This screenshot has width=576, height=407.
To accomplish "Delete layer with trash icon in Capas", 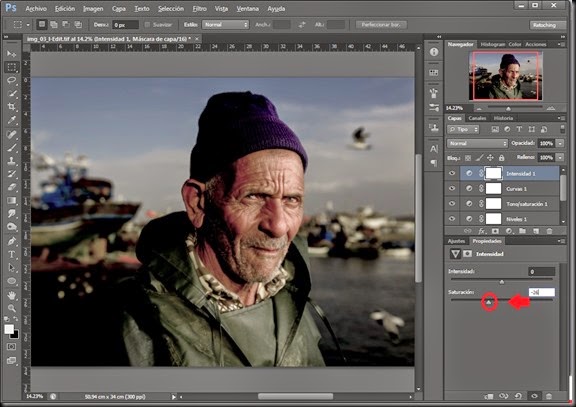I will click(x=549, y=231).
